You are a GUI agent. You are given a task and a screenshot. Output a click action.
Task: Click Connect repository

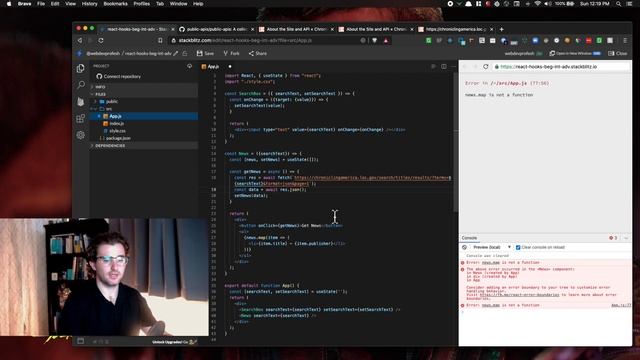click(118, 76)
